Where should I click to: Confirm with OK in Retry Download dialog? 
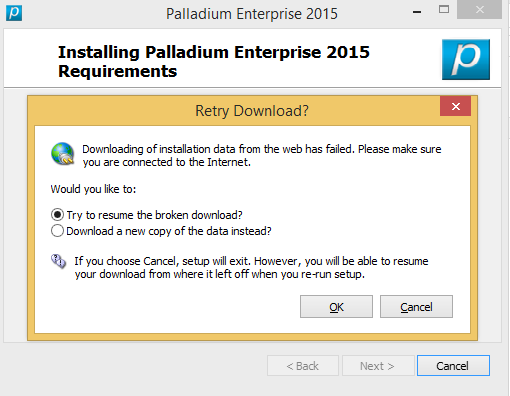click(x=336, y=307)
